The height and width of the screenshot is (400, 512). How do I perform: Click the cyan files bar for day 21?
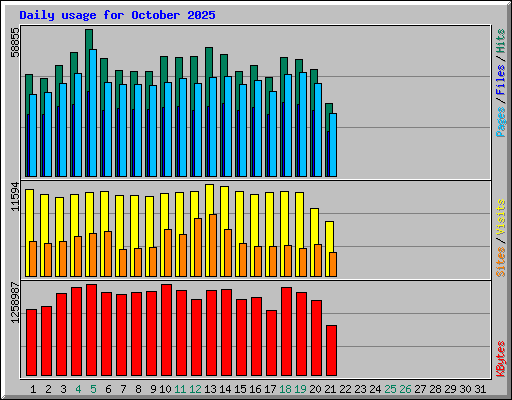[333, 145]
